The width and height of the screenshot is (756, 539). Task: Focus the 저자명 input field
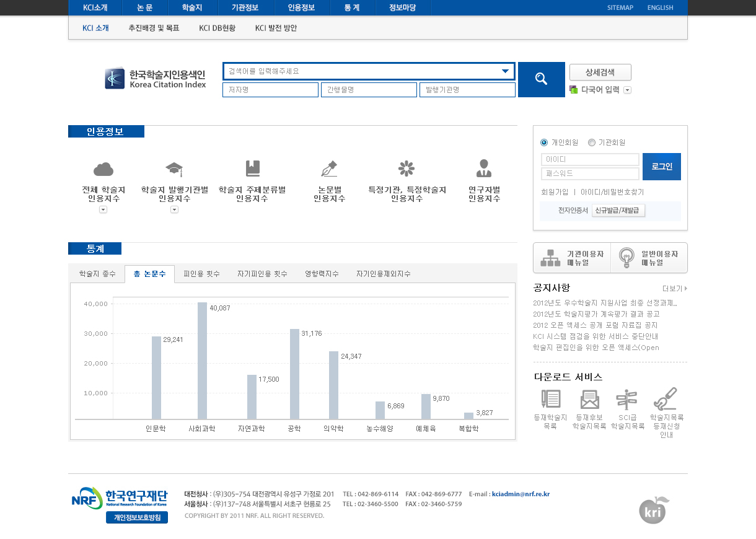pyautogui.click(x=270, y=90)
